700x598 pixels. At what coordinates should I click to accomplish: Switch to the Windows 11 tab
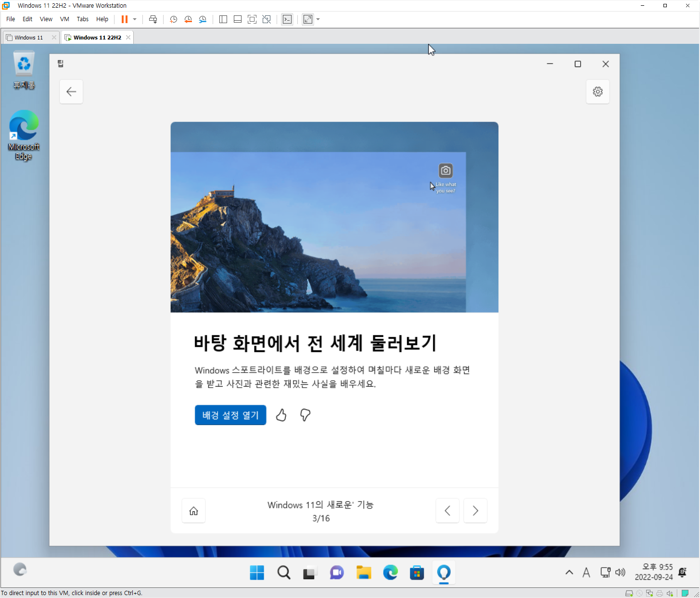[x=28, y=38]
